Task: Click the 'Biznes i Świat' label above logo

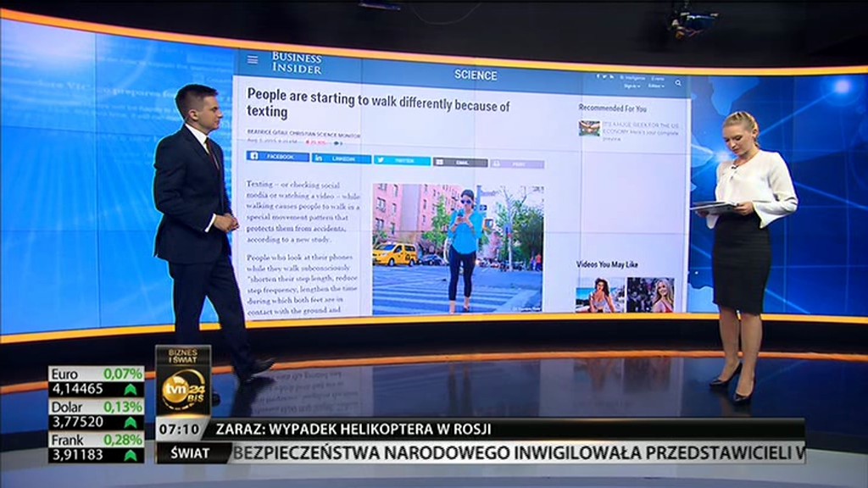Action: pos(183,356)
